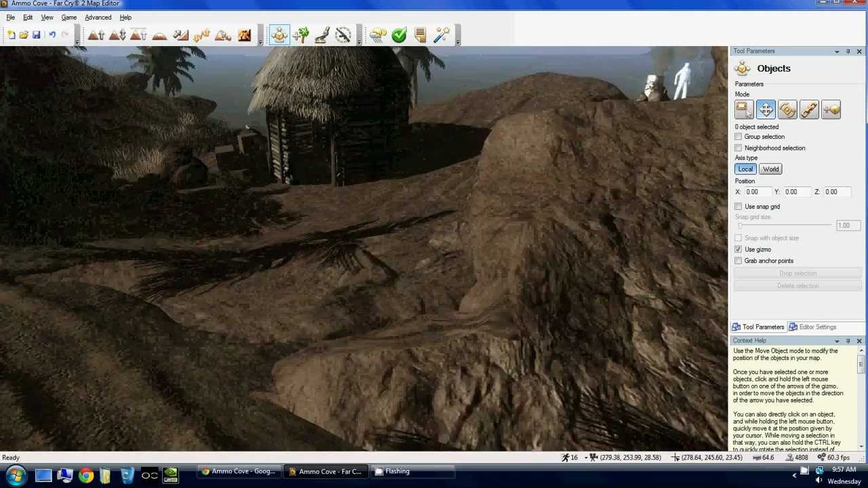Image resolution: width=868 pixels, height=488 pixels.
Task: Select the World axis type
Action: pyautogui.click(x=770, y=169)
